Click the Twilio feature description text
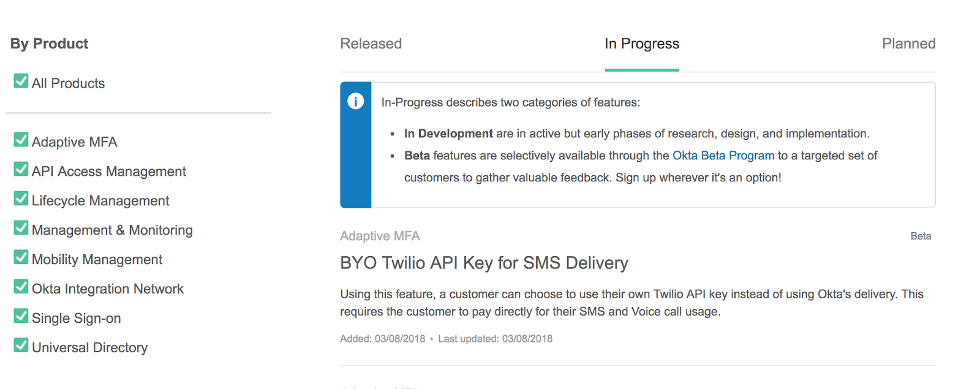This screenshot has width=980, height=389. pyautogui.click(x=631, y=303)
